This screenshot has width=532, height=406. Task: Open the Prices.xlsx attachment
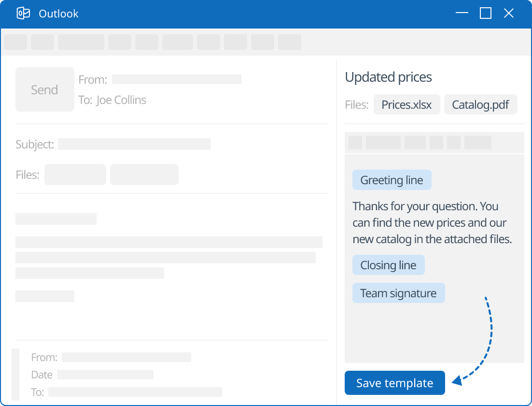[406, 104]
